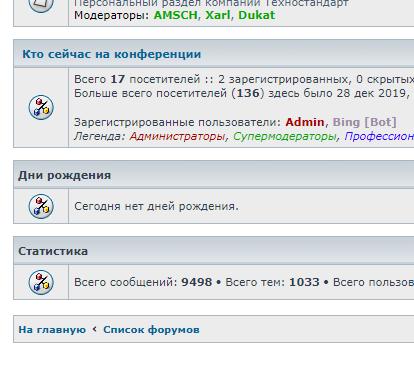The width and height of the screenshot is (414, 379).
Task: Open moderator Xarl's profile
Action: click(x=217, y=15)
